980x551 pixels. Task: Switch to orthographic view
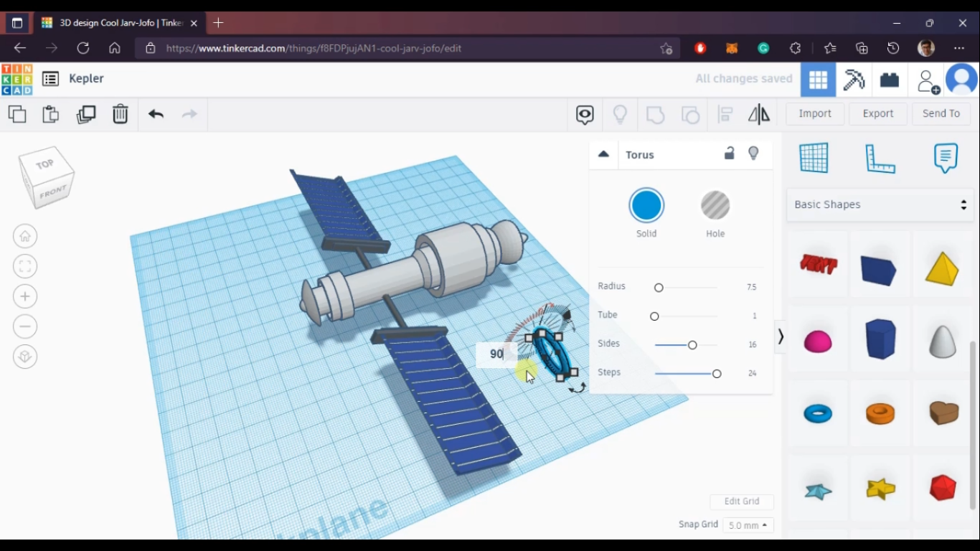[x=25, y=357]
